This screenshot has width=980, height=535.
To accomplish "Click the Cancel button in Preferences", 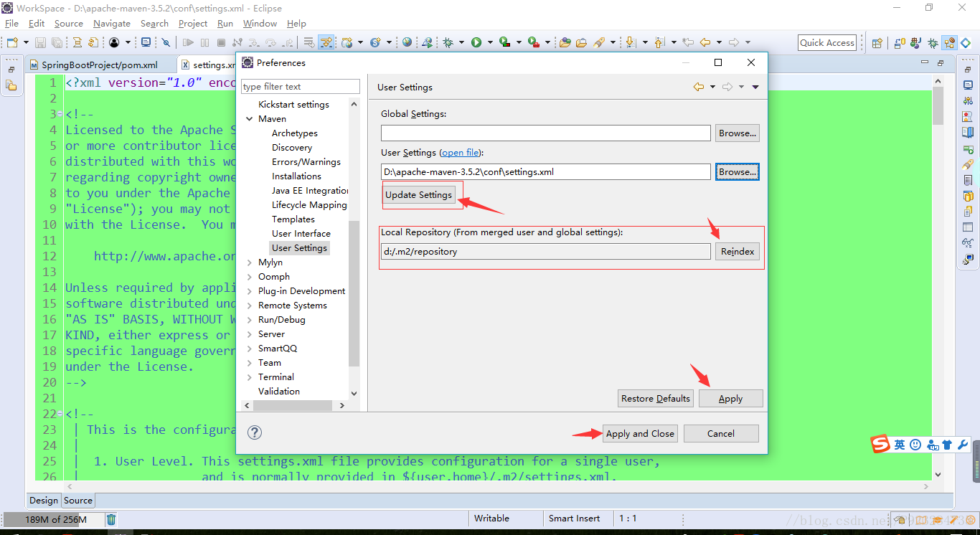I will (721, 434).
